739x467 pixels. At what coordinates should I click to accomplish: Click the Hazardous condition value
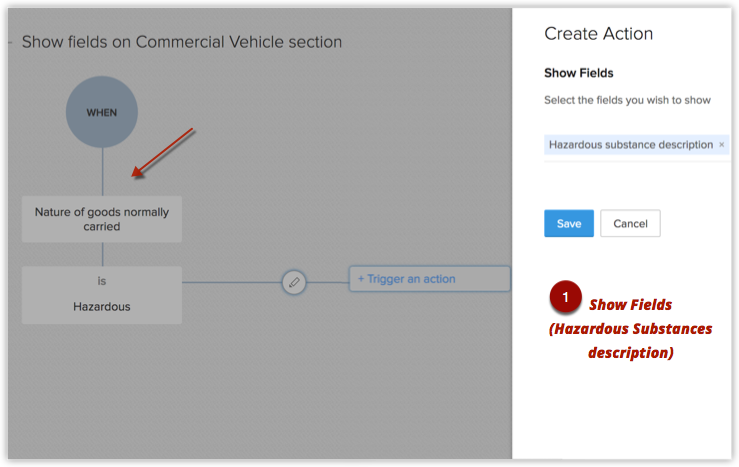click(x=102, y=307)
